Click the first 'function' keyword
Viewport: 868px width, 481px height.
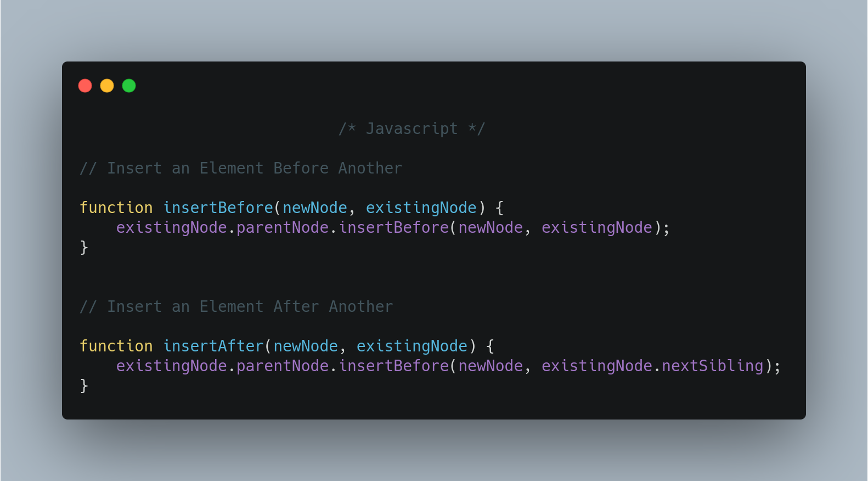tap(116, 208)
